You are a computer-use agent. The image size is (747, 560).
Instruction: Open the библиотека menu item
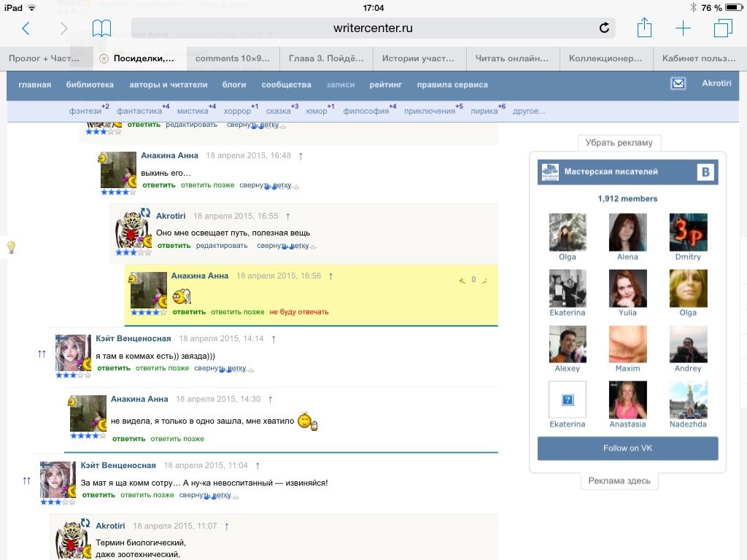90,85
